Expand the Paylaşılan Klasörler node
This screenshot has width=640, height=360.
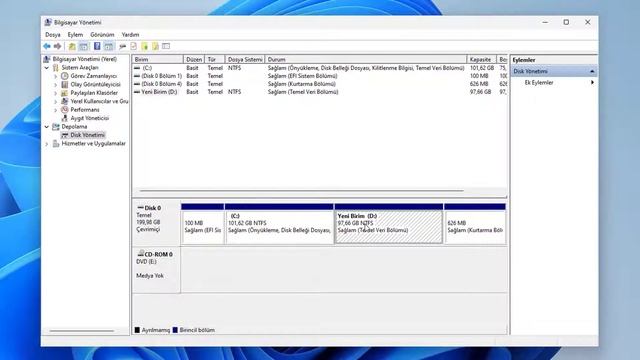tap(56, 93)
